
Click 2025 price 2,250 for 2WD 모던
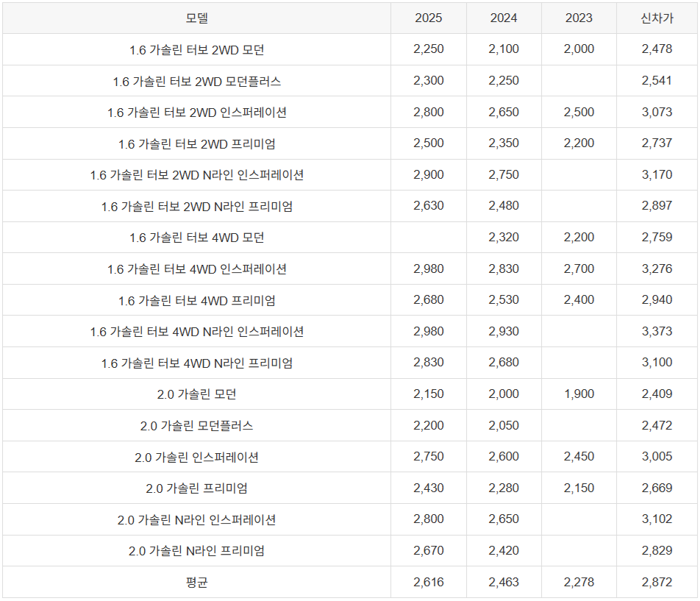[429, 49]
